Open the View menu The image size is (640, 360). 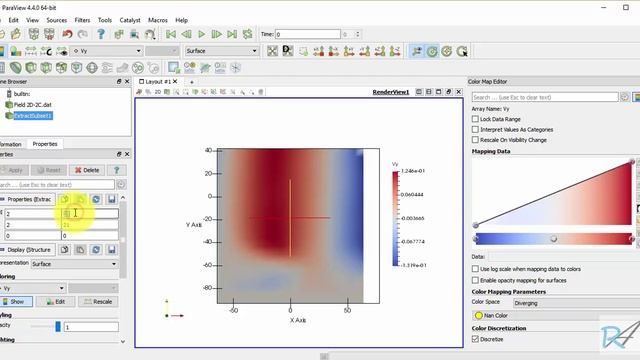pos(32,20)
